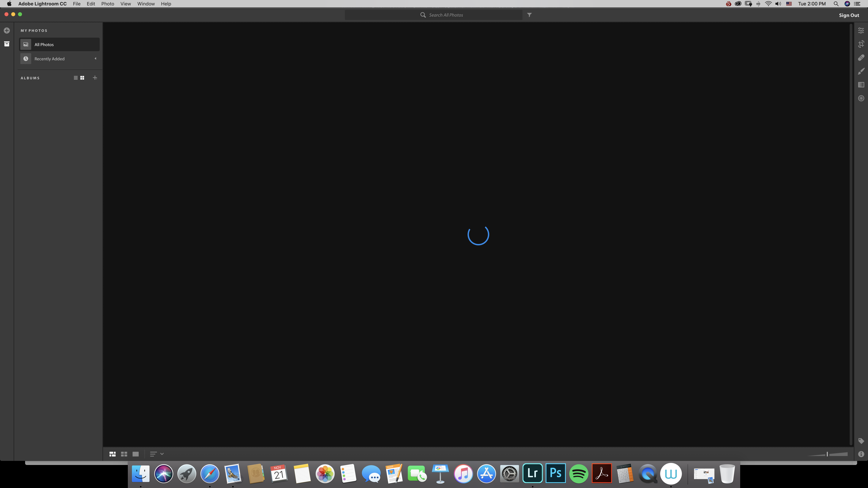868x488 pixels.
Task: Switch albums to list view
Action: pyautogui.click(x=75, y=78)
